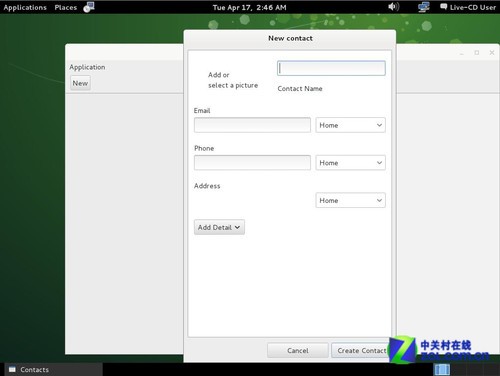Open the Places menu
Screen dimensions: 500x376
66,7
